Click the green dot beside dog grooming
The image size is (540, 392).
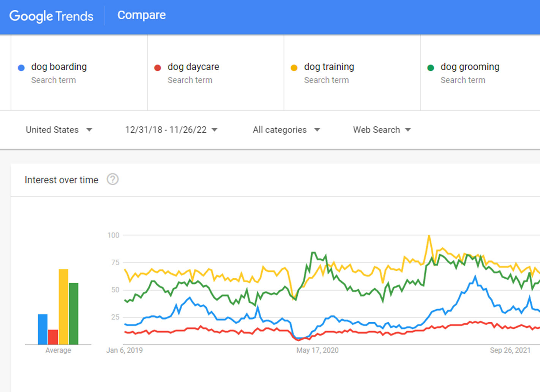[431, 68]
